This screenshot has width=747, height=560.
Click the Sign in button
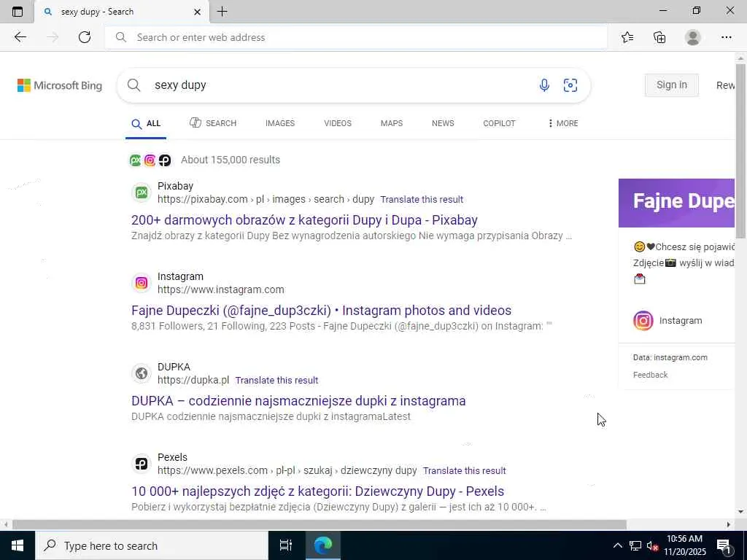click(x=671, y=85)
